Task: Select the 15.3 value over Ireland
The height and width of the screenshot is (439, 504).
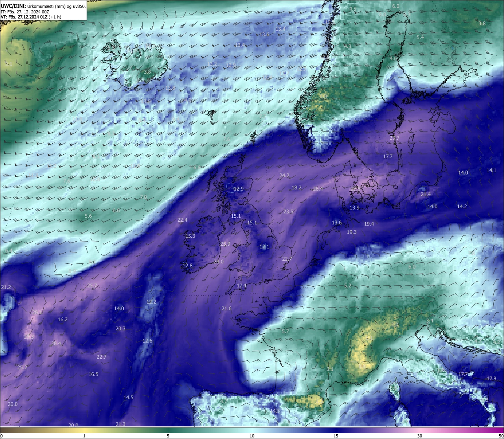Action: [x=190, y=236]
